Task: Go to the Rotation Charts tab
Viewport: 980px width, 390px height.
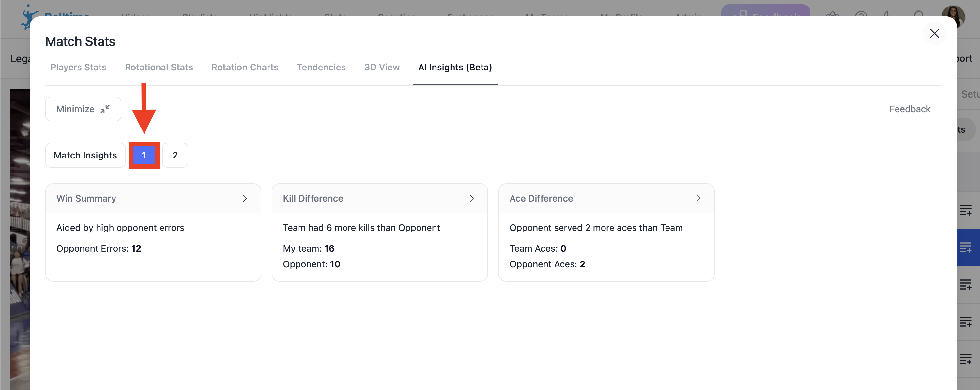Action: [x=245, y=67]
